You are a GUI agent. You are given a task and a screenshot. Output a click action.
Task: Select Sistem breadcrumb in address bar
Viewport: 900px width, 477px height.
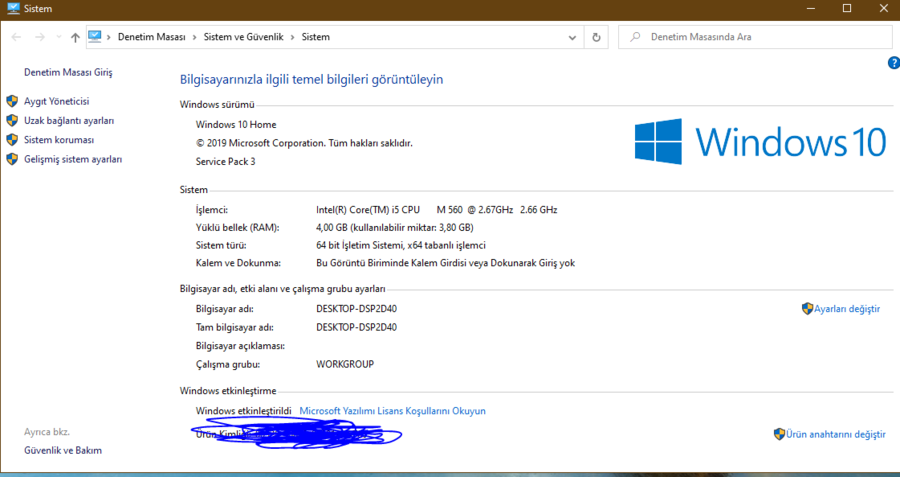click(316, 37)
